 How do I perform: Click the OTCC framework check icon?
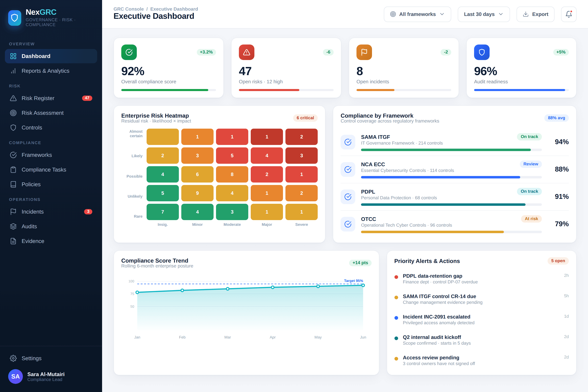pos(348,224)
